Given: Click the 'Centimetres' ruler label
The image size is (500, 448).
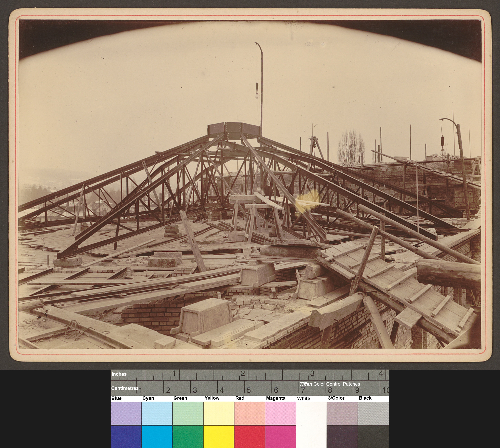Looking at the screenshot, I should (x=125, y=388).
